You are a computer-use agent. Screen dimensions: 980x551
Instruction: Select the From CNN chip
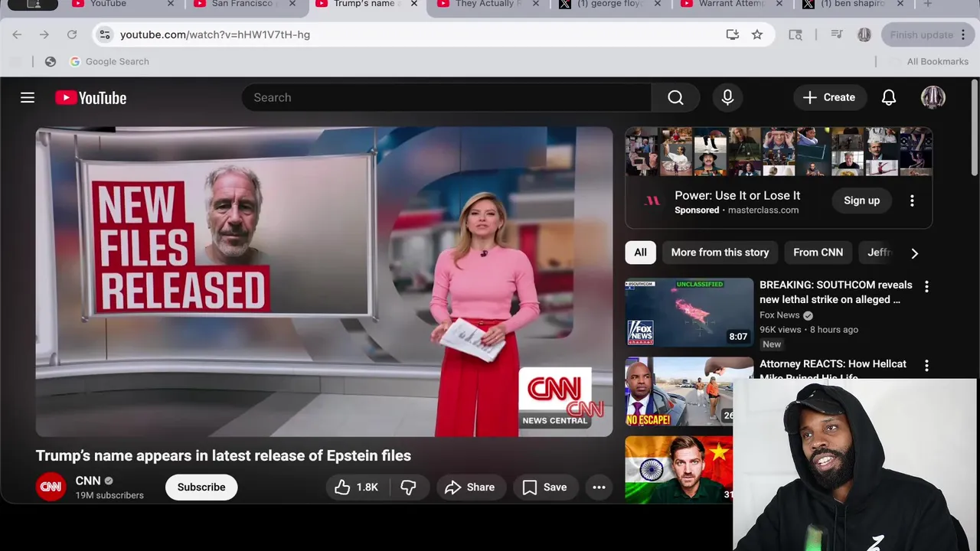pos(818,253)
